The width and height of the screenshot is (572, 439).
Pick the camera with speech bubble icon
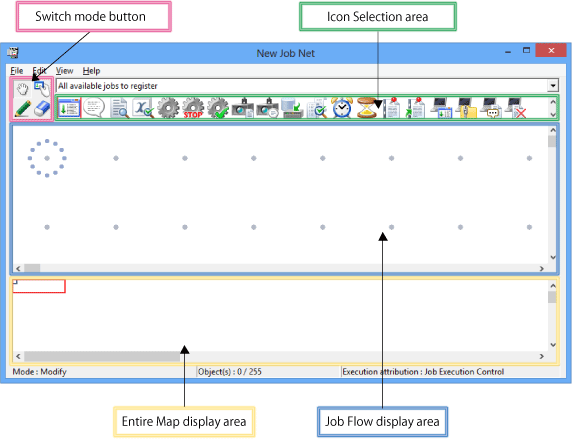click(x=267, y=108)
